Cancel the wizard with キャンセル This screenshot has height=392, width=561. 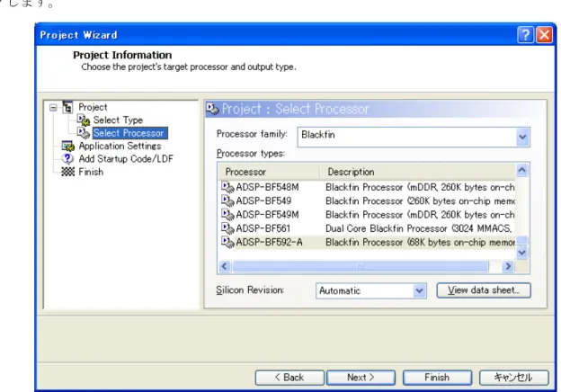tap(513, 378)
